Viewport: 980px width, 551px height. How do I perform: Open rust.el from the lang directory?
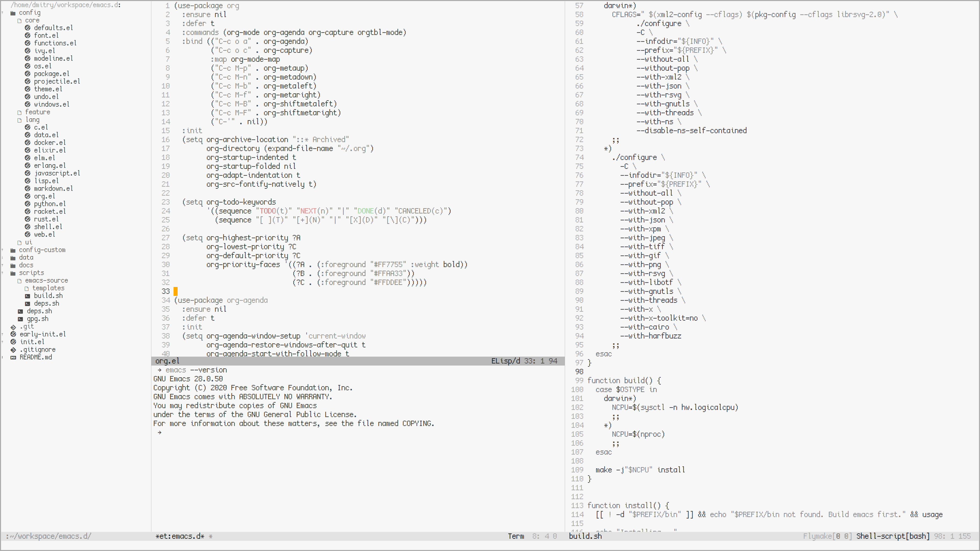click(x=46, y=219)
